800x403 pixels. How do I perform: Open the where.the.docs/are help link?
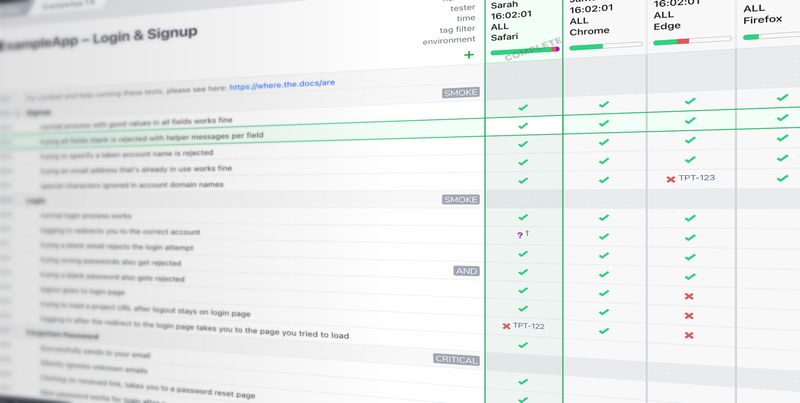click(x=282, y=85)
